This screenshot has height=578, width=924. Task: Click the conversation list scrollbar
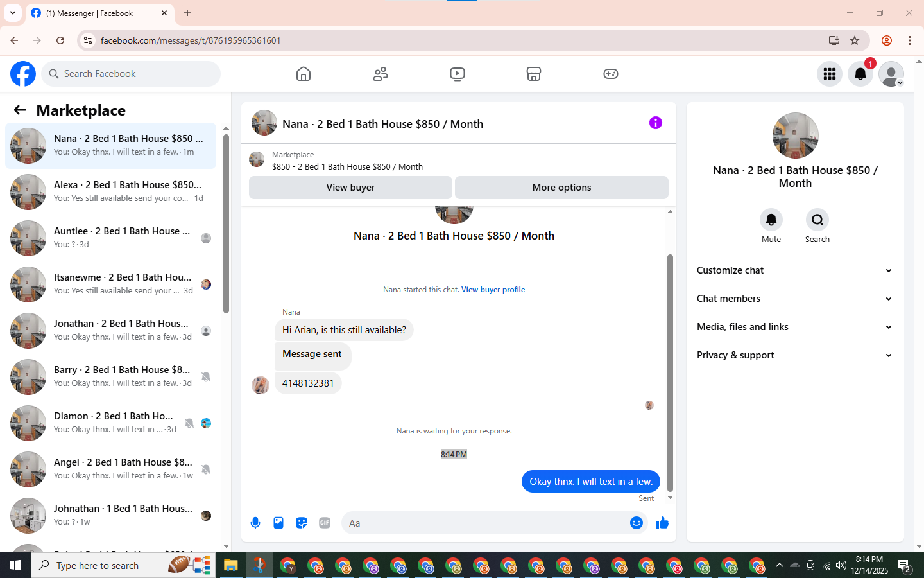point(226,223)
